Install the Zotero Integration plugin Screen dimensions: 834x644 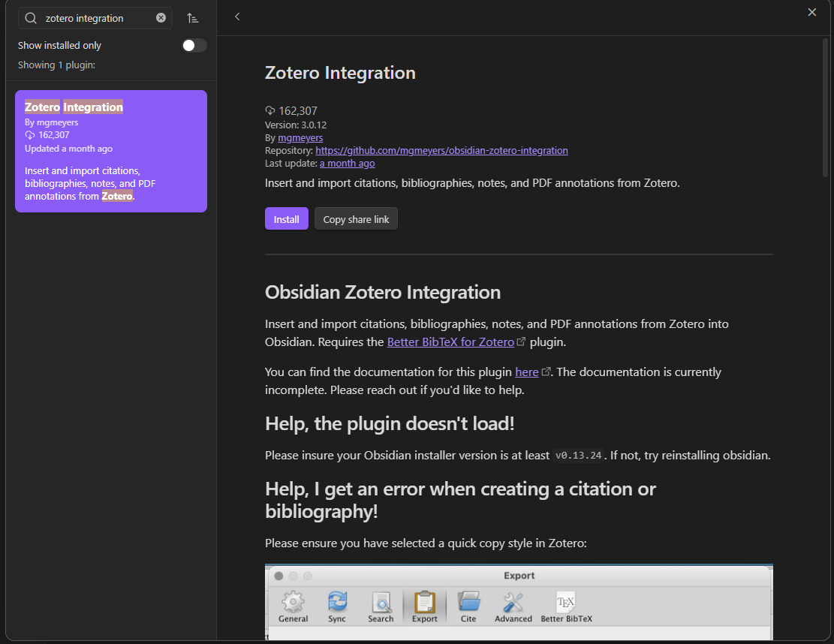coord(287,219)
